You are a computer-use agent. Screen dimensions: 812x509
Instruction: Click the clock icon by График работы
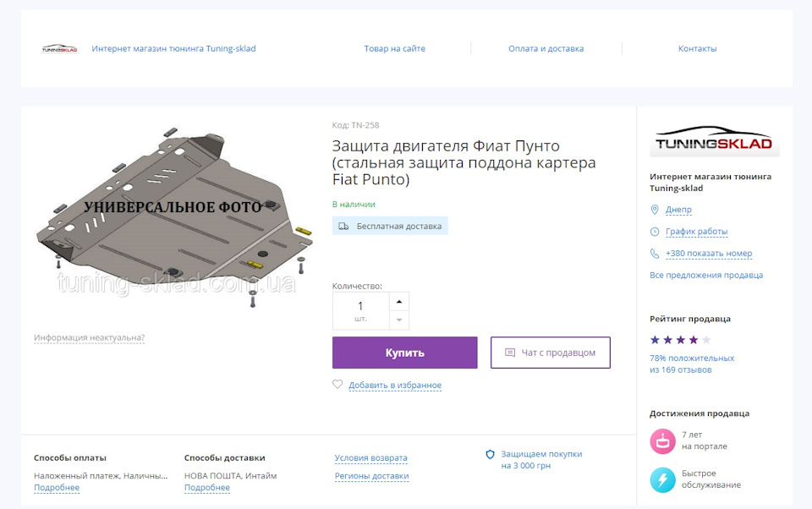pyautogui.click(x=655, y=232)
